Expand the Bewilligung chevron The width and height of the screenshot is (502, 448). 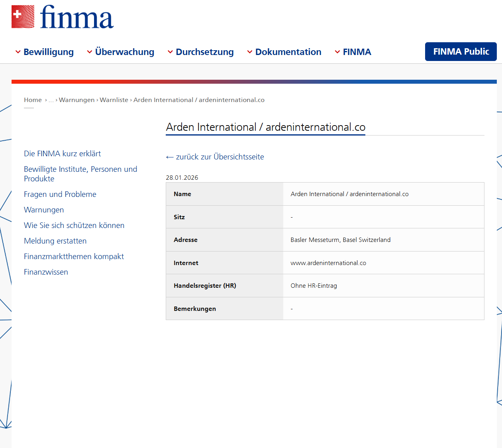click(x=18, y=52)
